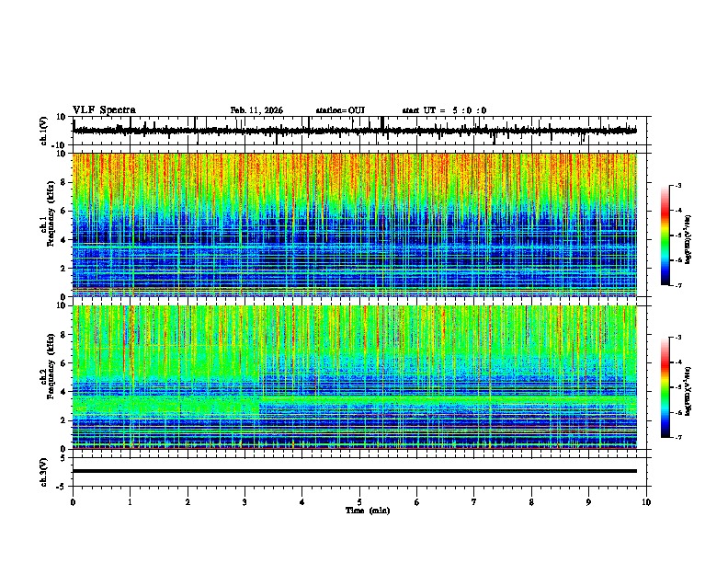Click the ch.2 colorbar log(PSD) units label
This screenshot has height=563, width=728.
[x=688, y=391]
